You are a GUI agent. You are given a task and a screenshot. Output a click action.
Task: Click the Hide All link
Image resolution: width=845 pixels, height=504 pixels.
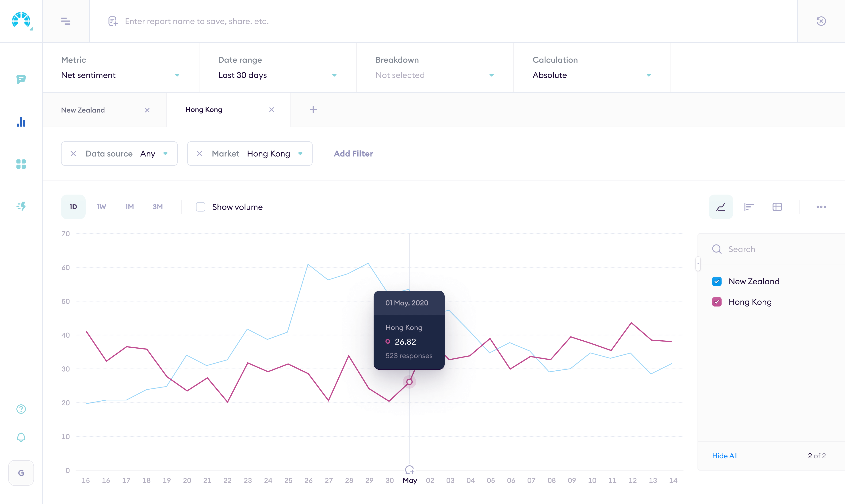[x=725, y=456]
